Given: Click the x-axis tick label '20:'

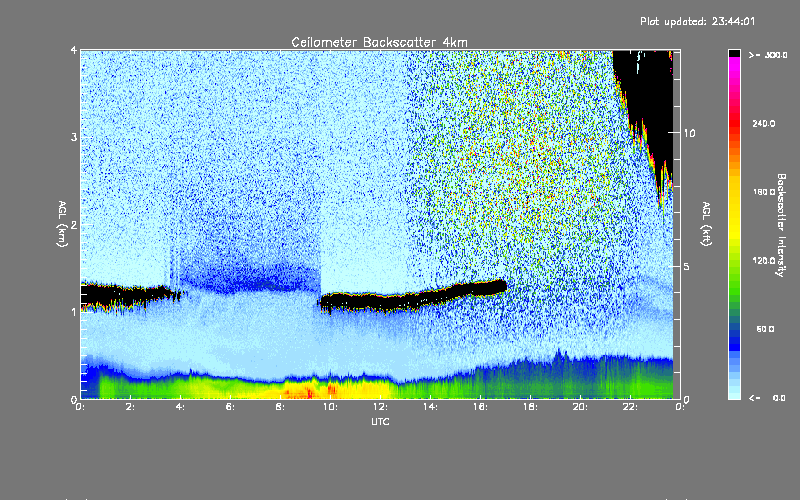Looking at the screenshot, I should click(580, 407).
